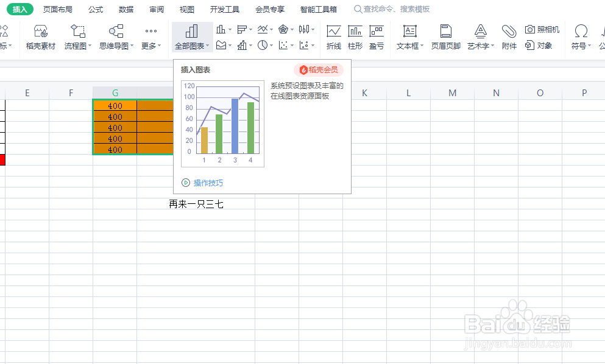This screenshot has width=605, height=364.
Task: Click the 查找命令 search box
Action: coord(392,9)
